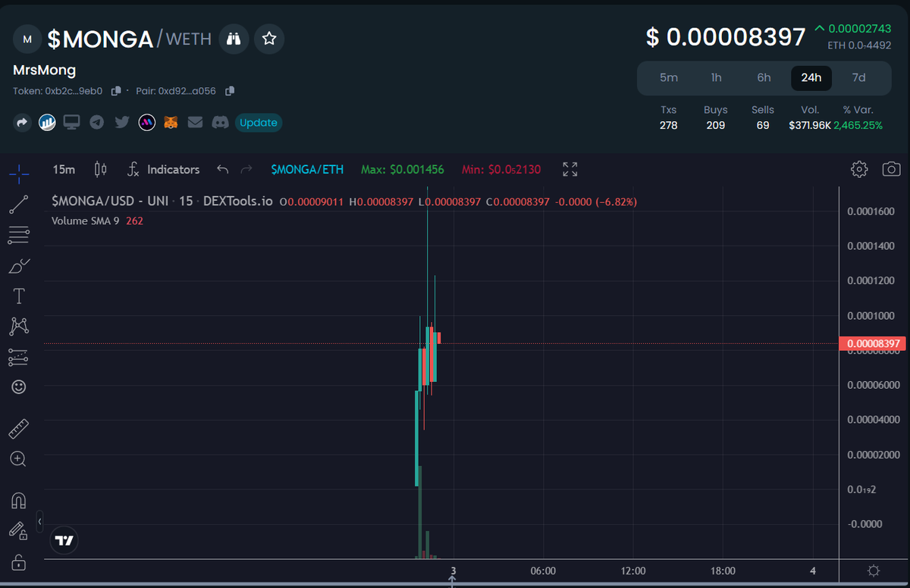This screenshot has height=588, width=910.
Task: Select the brush drawing tool
Action: pyautogui.click(x=19, y=265)
